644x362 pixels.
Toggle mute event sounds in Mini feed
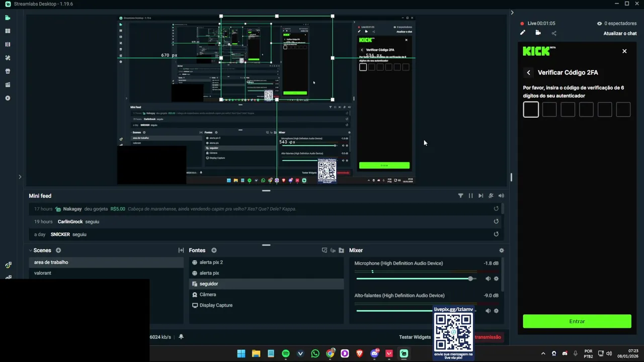coord(491,196)
